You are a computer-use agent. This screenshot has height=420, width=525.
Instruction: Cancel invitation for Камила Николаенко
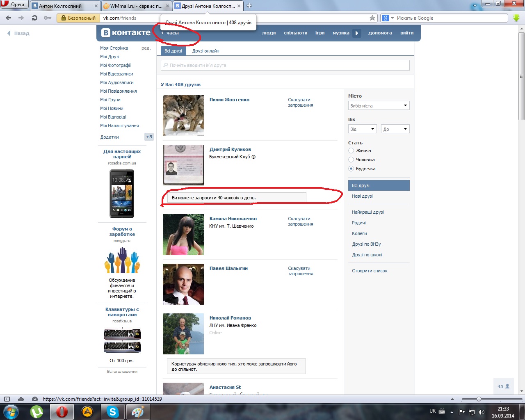301,221
